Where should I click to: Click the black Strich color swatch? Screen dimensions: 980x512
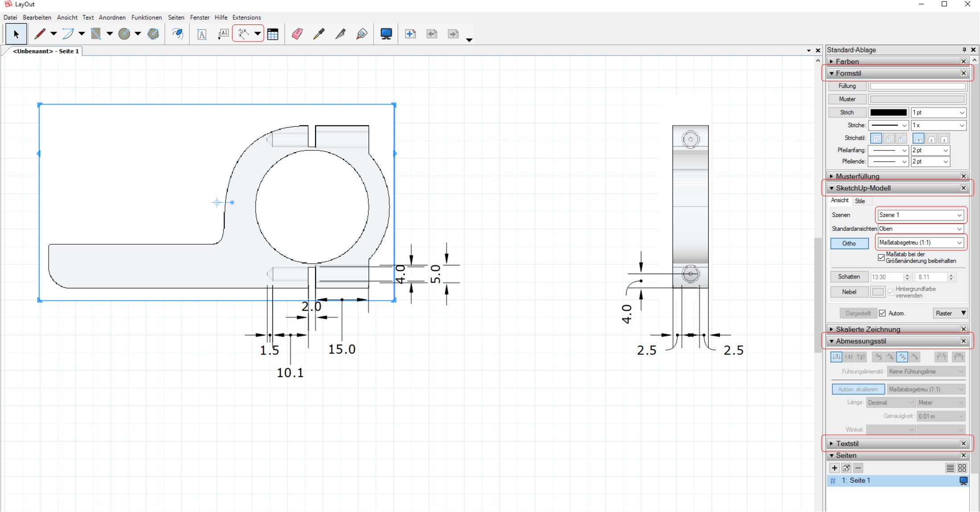[x=888, y=112]
